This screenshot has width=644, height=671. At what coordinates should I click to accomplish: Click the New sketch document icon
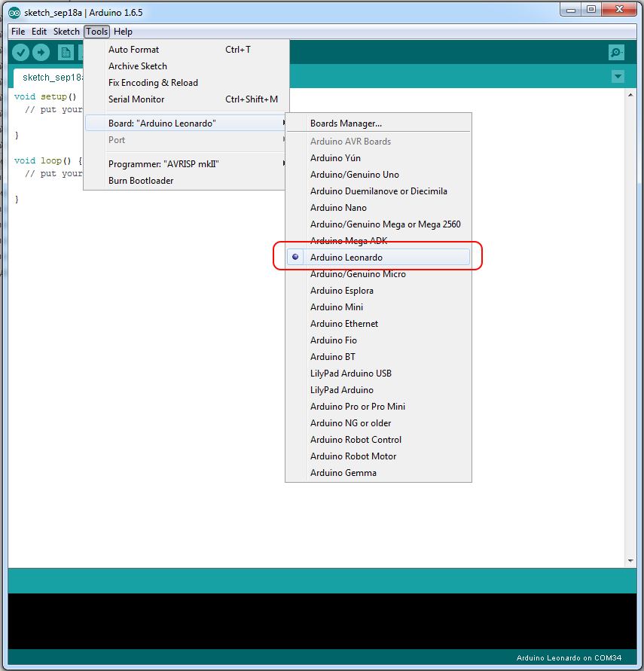click(x=66, y=53)
